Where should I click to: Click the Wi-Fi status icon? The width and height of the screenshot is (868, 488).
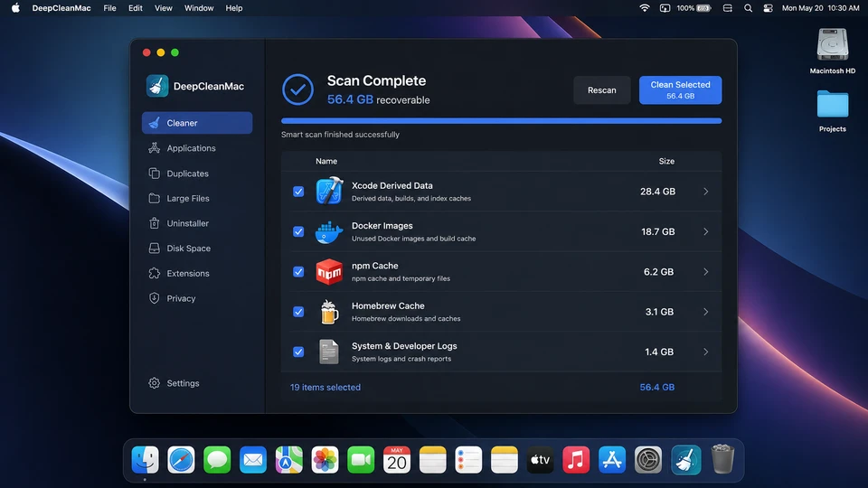point(645,8)
